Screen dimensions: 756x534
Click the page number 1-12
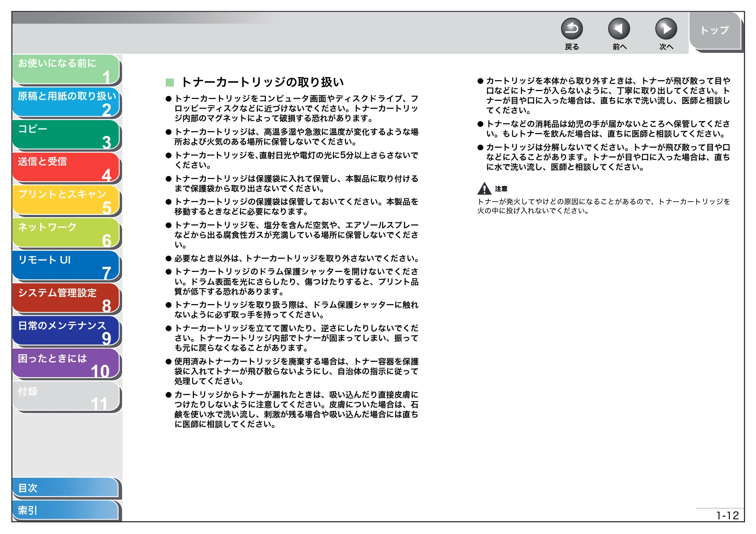pyautogui.click(x=727, y=515)
